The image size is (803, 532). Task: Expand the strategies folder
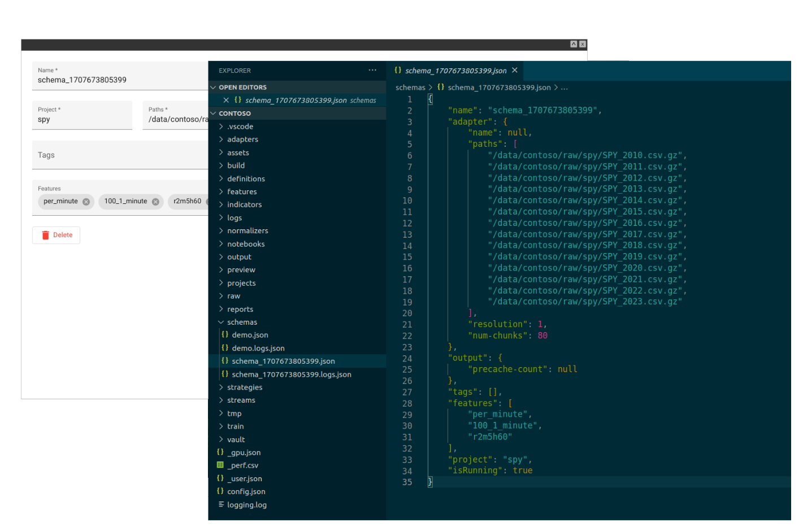[244, 387]
